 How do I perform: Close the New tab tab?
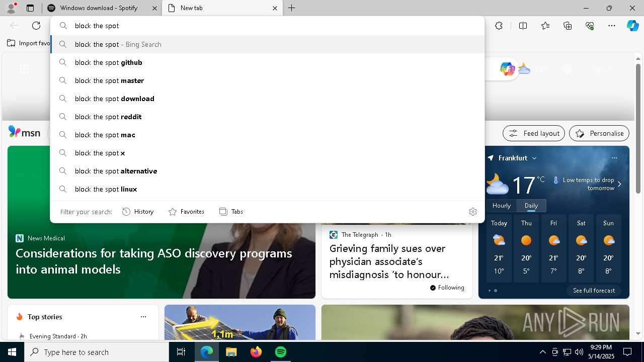click(275, 8)
